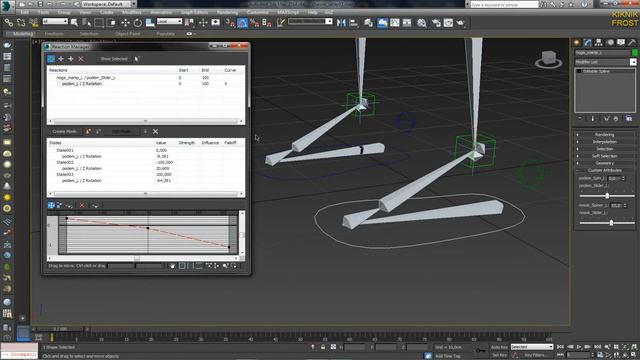Toggle Edit Mode in Reaction Manager
The image size is (640, 360).
pos(121,131)
